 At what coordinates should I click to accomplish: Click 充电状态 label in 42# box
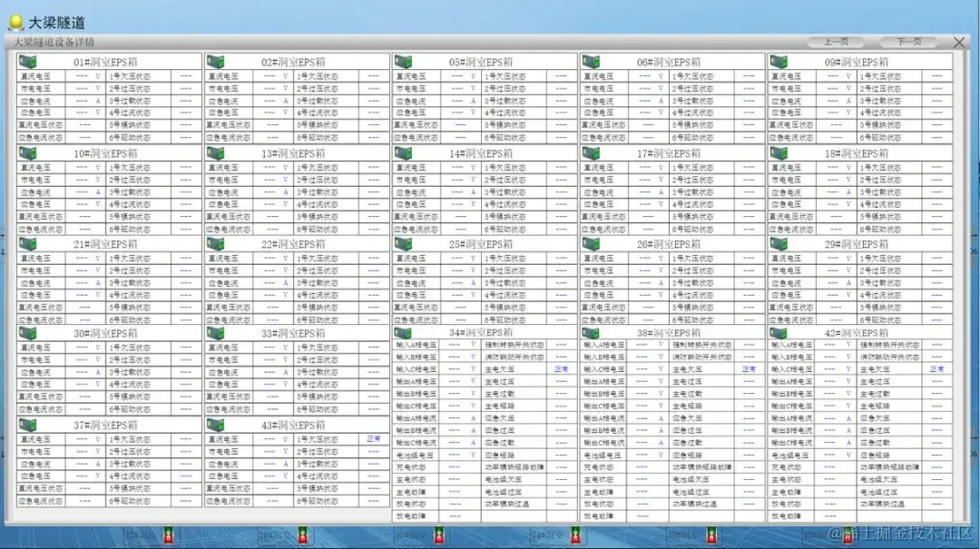786,467
